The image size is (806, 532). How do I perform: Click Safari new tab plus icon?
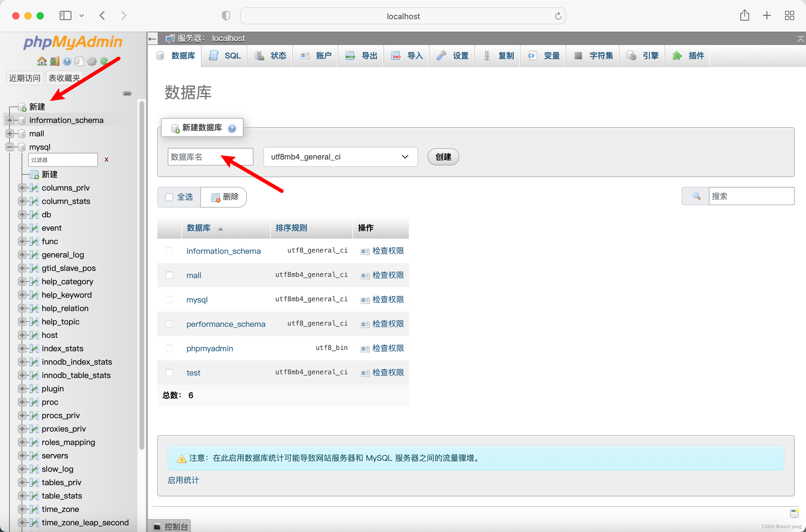pos(767,16)
